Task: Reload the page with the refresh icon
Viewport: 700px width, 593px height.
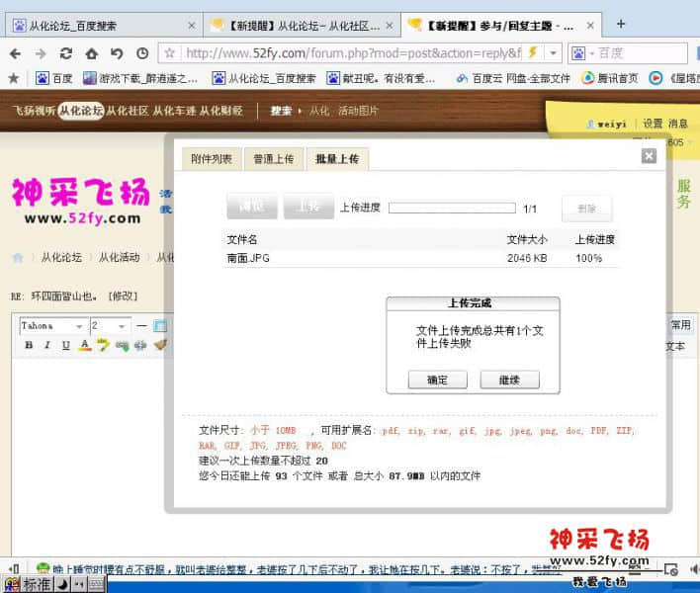Action: point(66,53)
